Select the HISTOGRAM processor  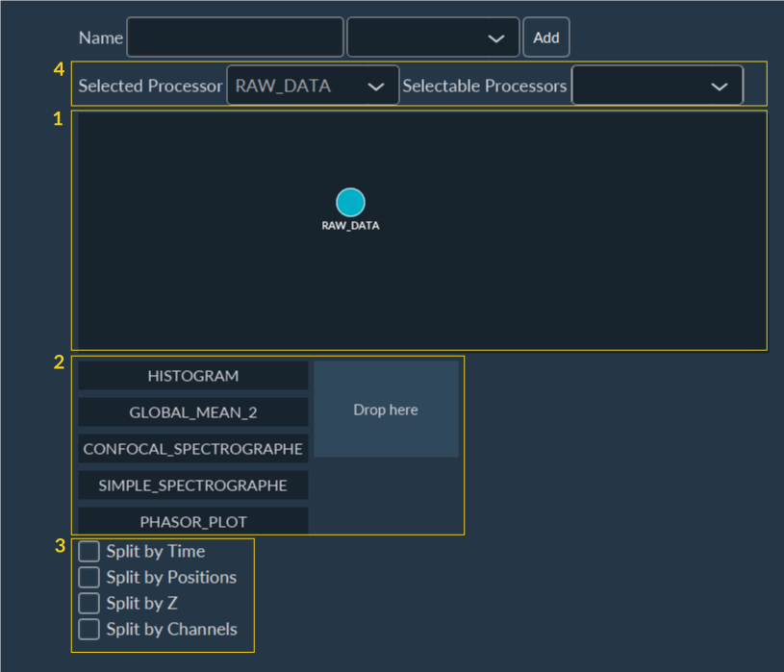pyautogui.click(x=192, y=375)
